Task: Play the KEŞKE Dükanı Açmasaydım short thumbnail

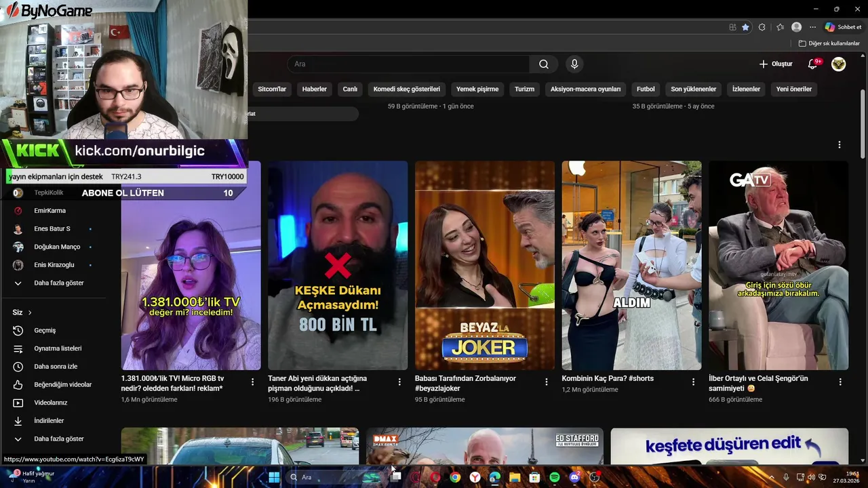Action: pyautogui.click(x=338, y=265)
